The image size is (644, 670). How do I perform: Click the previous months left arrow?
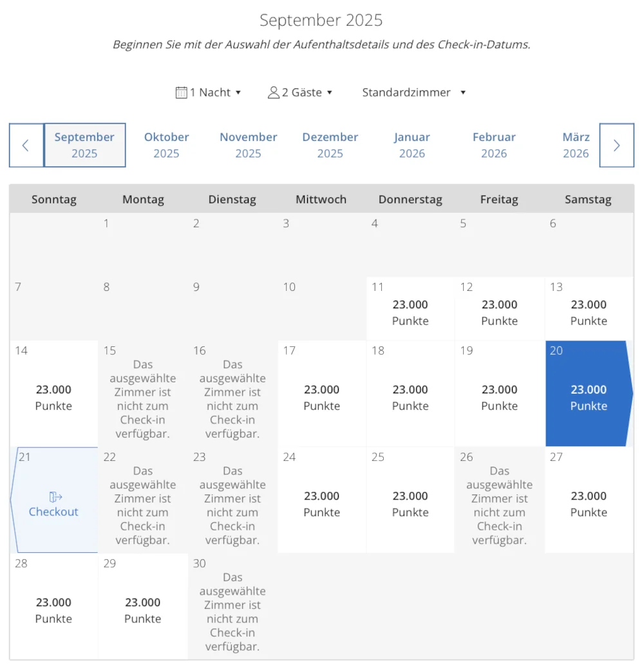click(x=26, y=145)
